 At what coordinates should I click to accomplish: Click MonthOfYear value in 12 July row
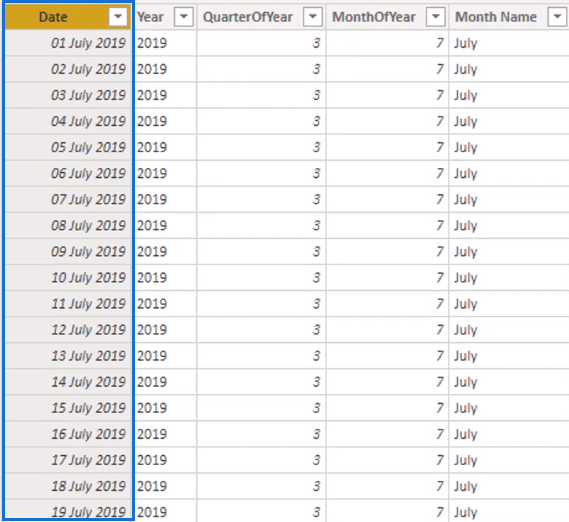tap(388, 330)
